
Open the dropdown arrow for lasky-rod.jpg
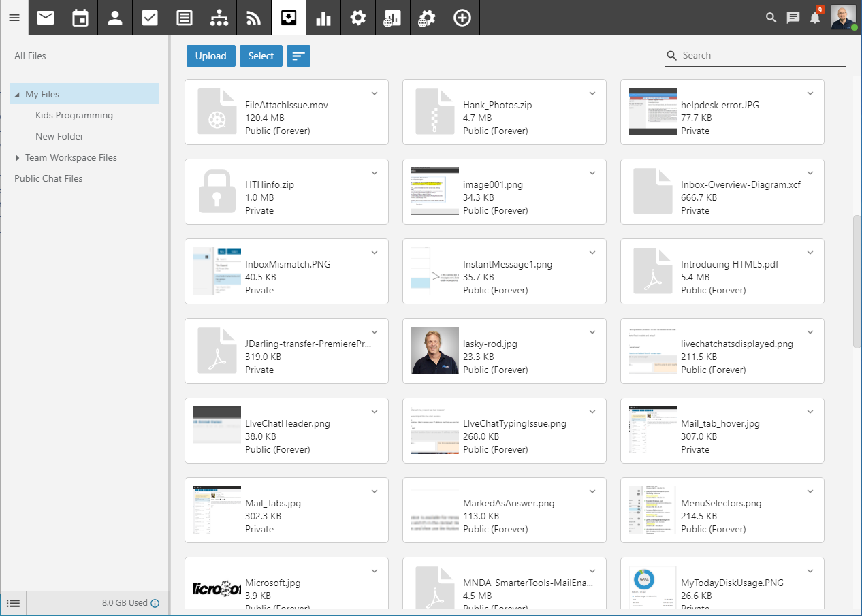(x=592, y=332)
